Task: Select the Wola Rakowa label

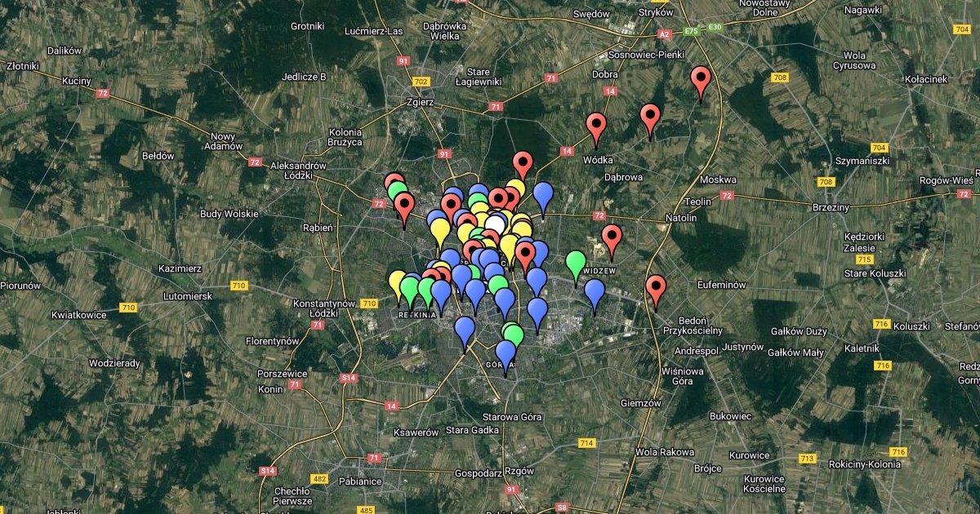Action: point(665,452)
